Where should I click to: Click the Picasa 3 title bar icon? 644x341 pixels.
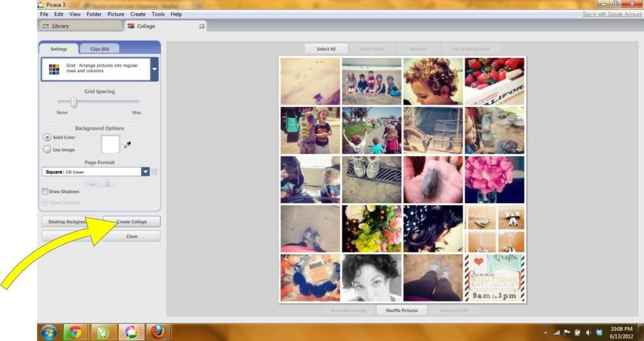coord(41,4)
